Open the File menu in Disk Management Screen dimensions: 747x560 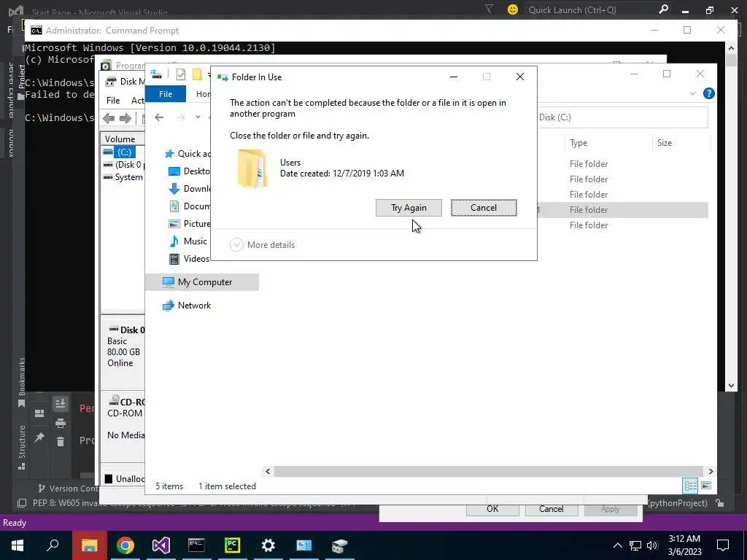coord(113,101)
